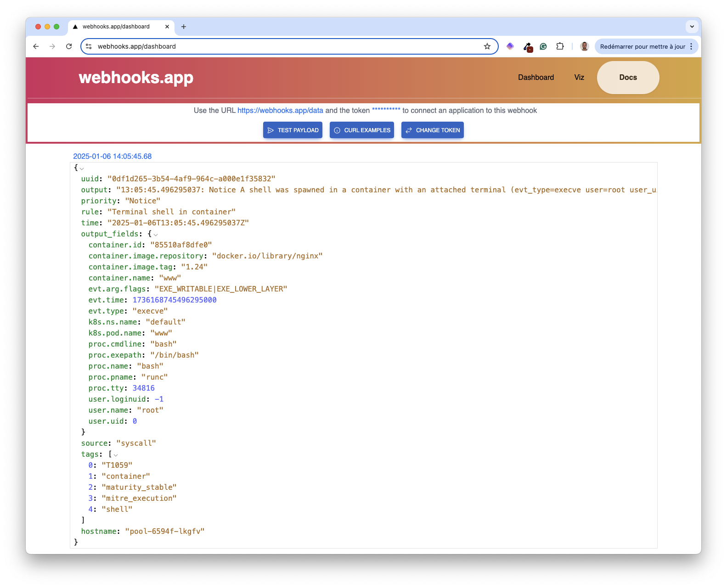Click proc.exepath value "/bin/bash"
Screen dimensions: 727x588
coord(175,355)
